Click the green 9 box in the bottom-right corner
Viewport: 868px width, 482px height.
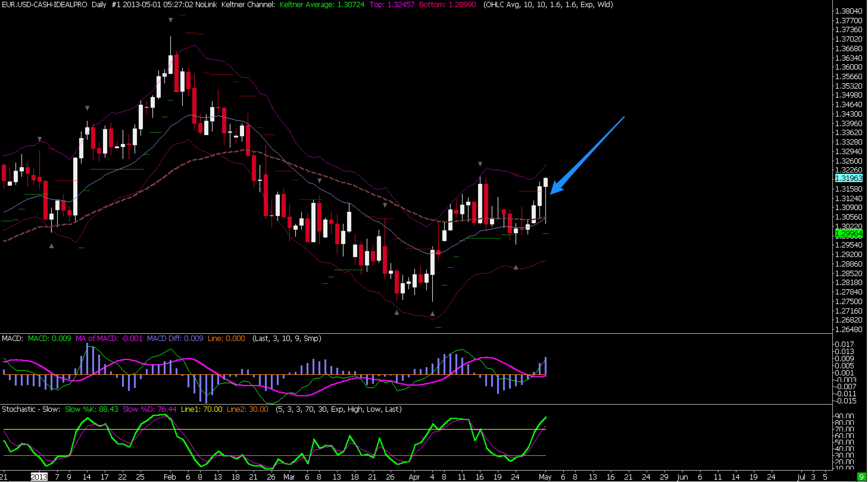(x=862, y=477)
